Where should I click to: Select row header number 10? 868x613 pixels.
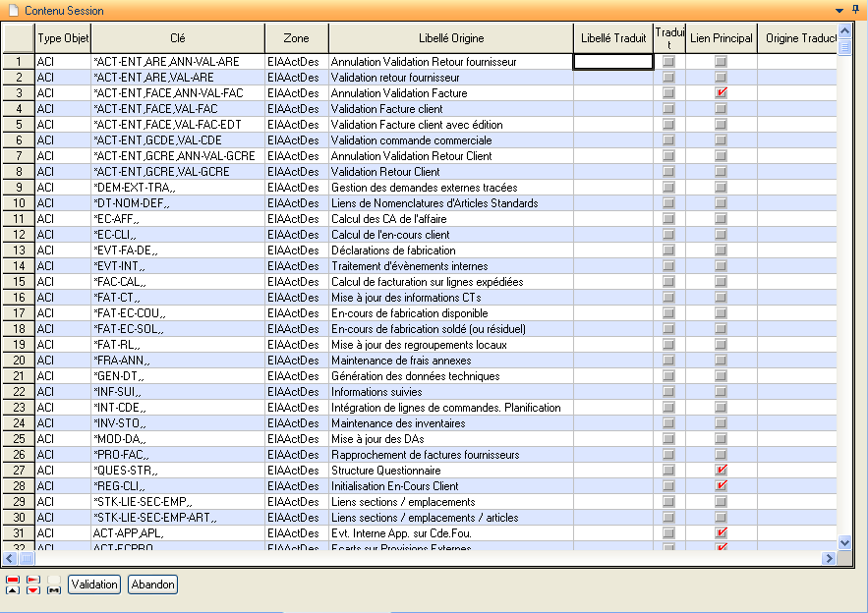click(18, 203)
